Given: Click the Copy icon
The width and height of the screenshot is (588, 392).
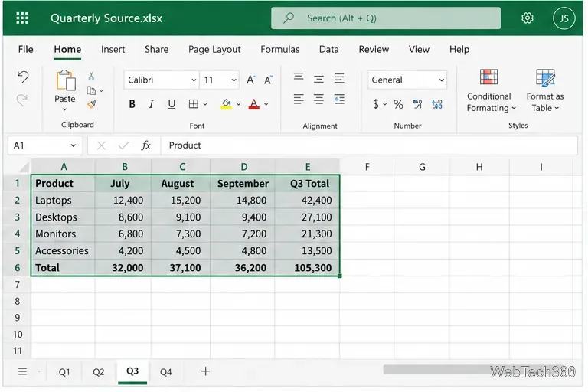Looking at the screenshot, I should point(91,90).
